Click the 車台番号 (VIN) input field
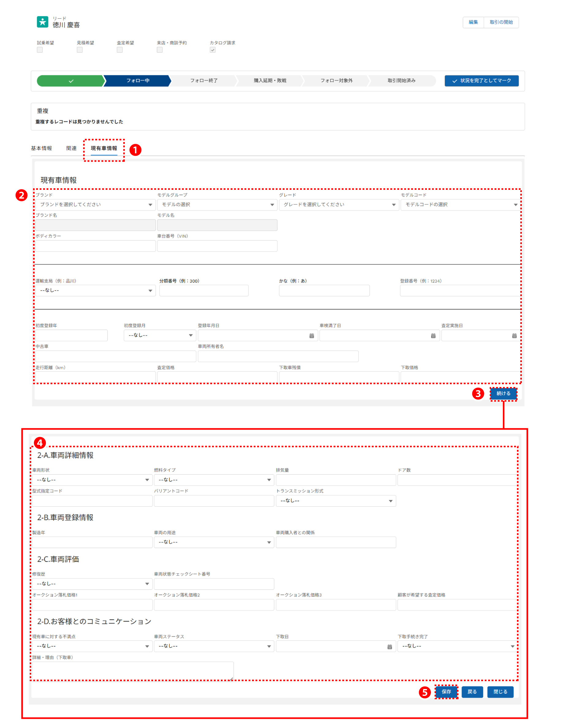This screenshot has height=728, width=588. pyautogui.click(x=217, y=246)
